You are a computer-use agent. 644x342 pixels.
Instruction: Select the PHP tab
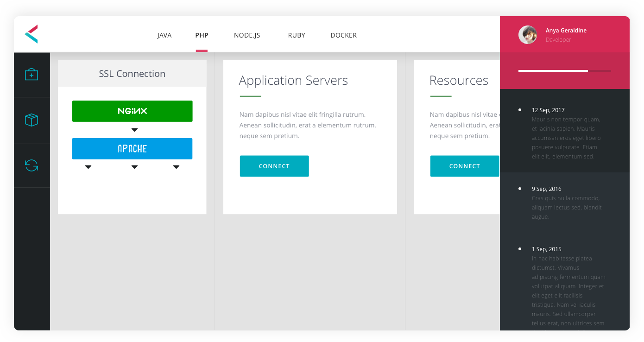(x=202, y=35)
